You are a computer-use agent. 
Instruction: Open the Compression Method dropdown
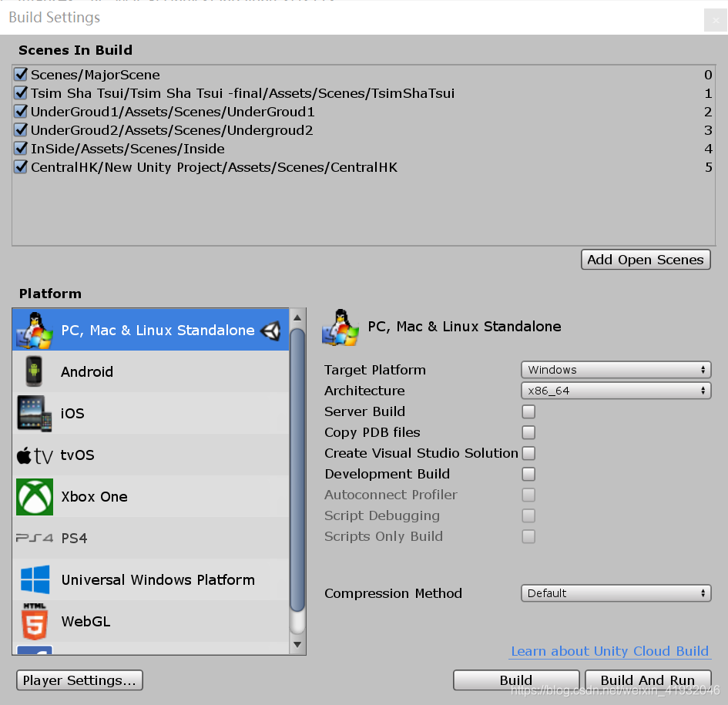tap(616, 593)
